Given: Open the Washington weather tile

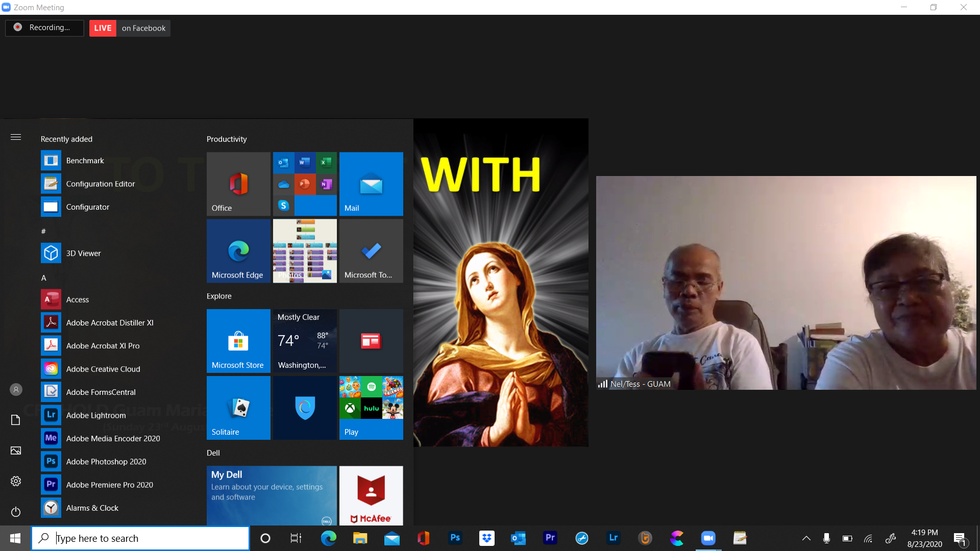Looking at the screenshot, I should click(305, 341).
